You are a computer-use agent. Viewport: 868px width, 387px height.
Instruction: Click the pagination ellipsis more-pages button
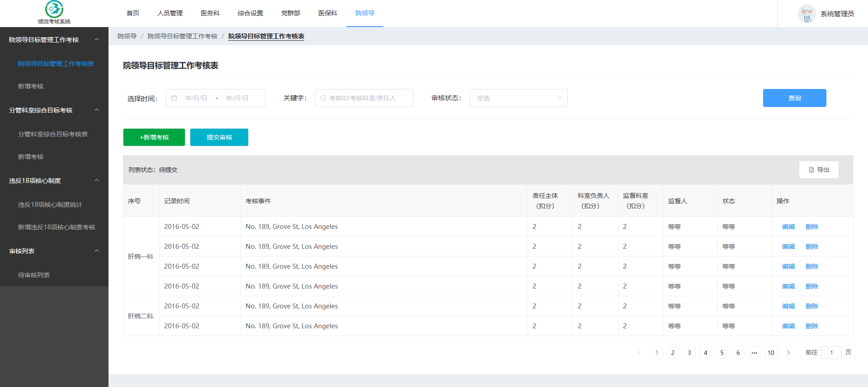[x=755, y=353]
